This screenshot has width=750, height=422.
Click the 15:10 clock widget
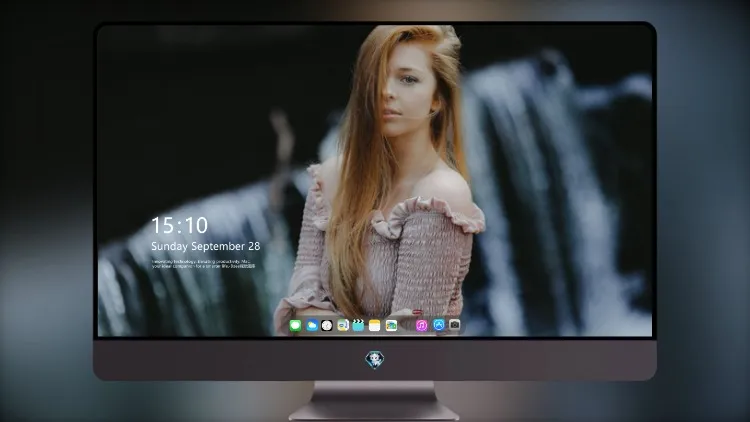tap(179, 225)
